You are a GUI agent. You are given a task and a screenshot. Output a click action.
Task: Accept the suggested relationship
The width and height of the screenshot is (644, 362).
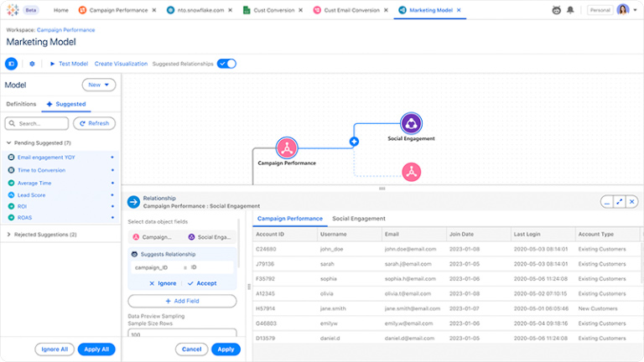pos(202,283)
